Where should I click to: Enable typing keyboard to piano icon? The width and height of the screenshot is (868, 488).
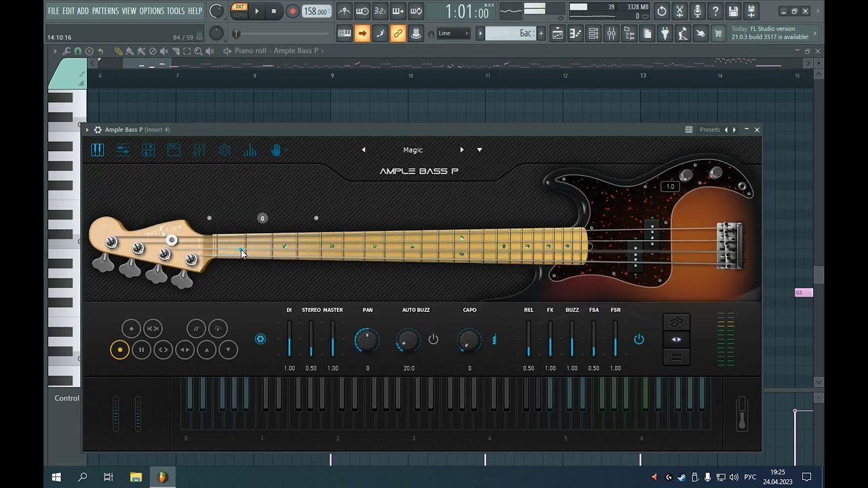point(344,33)
